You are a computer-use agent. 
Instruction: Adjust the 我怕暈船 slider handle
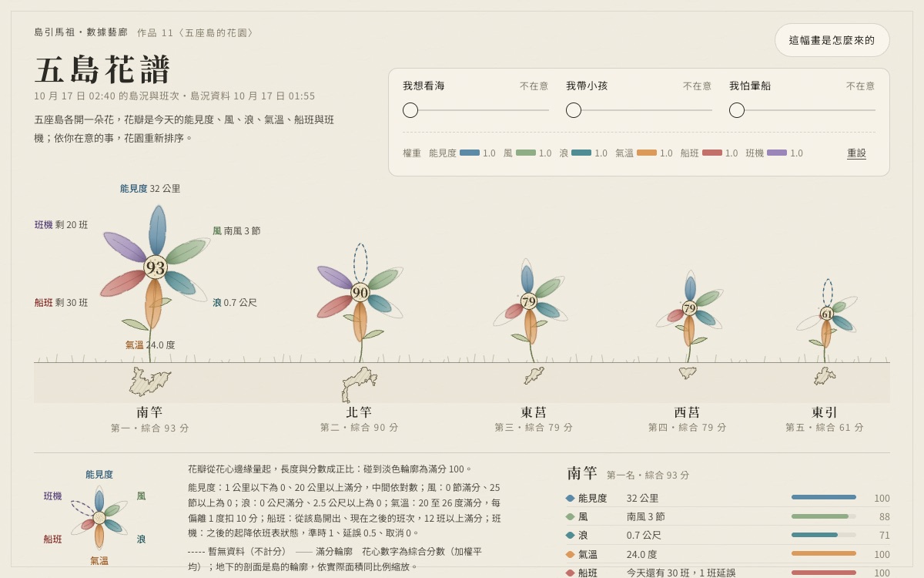tap(737, 110)
